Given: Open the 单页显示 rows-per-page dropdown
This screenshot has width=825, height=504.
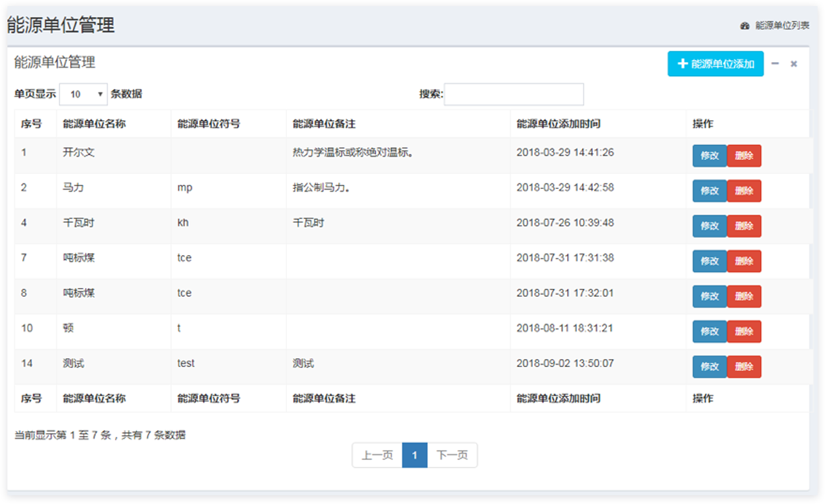Looking at the screenshot, I should click(83, 94).
